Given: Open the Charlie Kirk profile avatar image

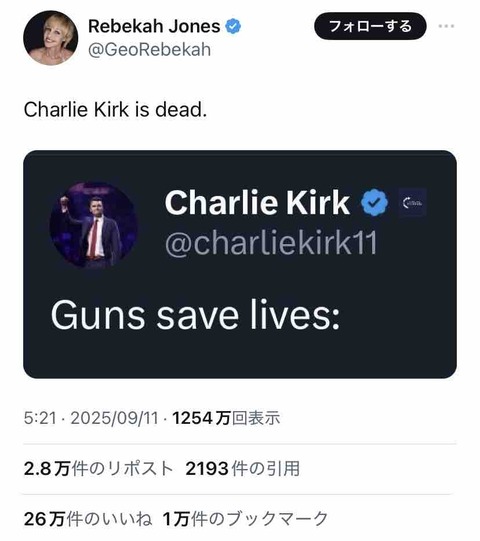Looking at the screenshot, I should pyautogui.click(x=94, y=226).
